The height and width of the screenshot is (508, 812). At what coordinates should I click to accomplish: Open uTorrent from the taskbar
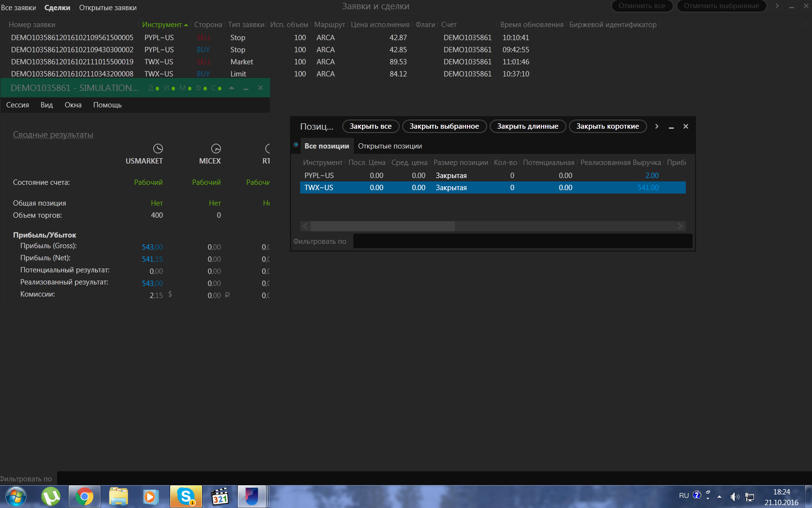[x=51, y=497]
